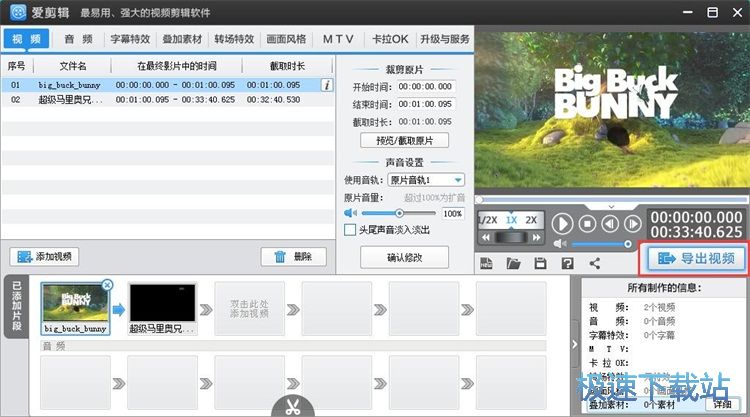Click the rewind double-arrow icon
This screenshot has width=750, height=417.
click(485, 237)
